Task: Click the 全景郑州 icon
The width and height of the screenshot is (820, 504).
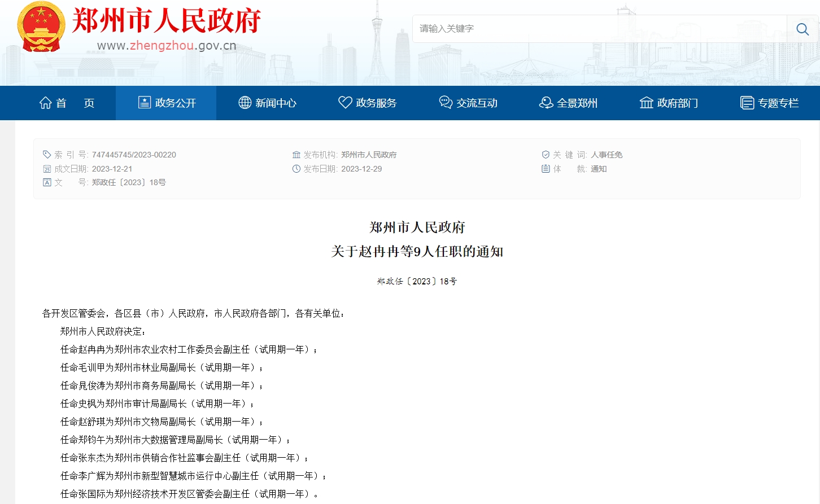Action: coord(546,102)
